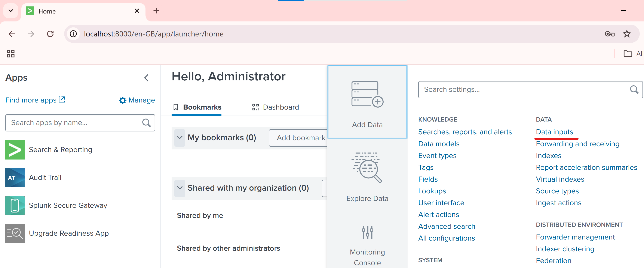Switch to the Dashboard tab
The image size is (644, 268).
pyautogui.click(x=275, y=107)
